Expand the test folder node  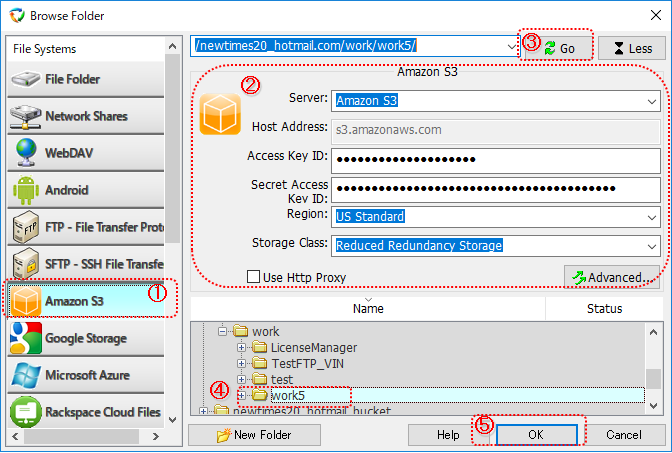241,379
